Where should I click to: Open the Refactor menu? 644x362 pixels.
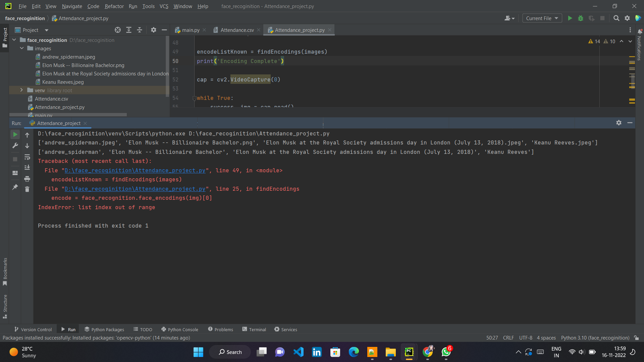(114, 6)
